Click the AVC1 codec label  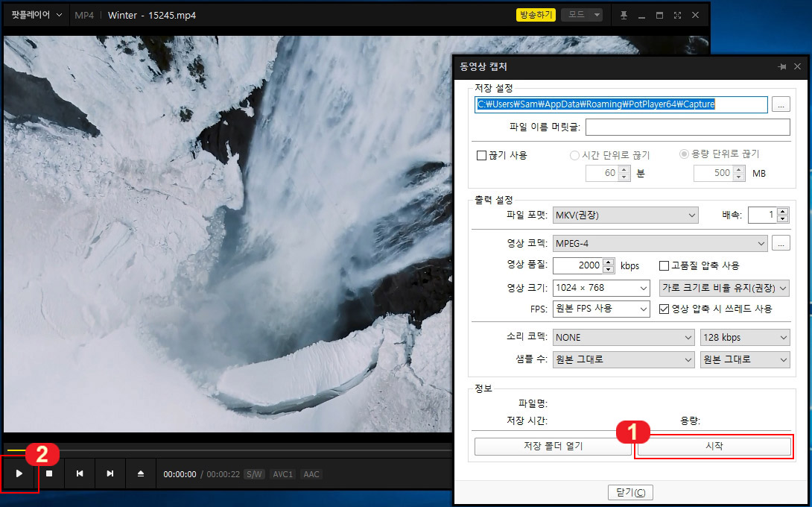[282, 473]
